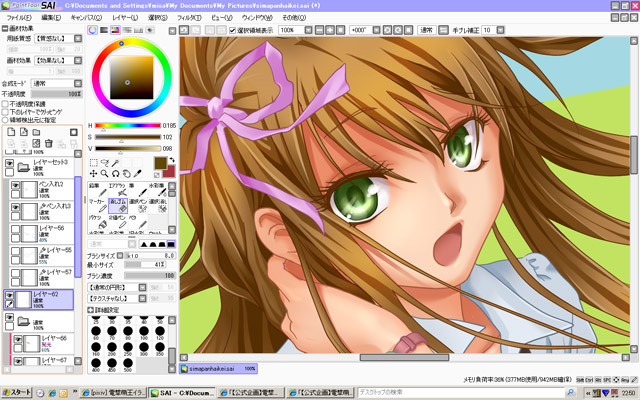Select the move tool
This screenshot has width=640, height=400.
click(93, 174)
